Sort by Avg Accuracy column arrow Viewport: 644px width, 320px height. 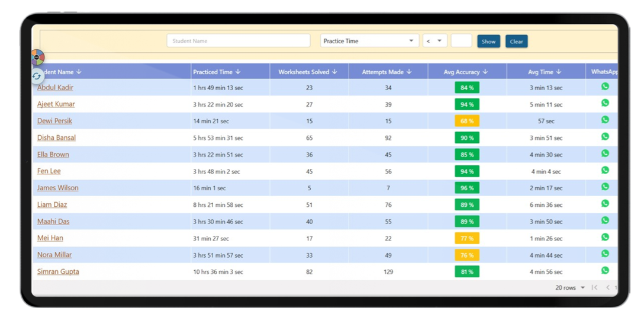tap(485, 72)
